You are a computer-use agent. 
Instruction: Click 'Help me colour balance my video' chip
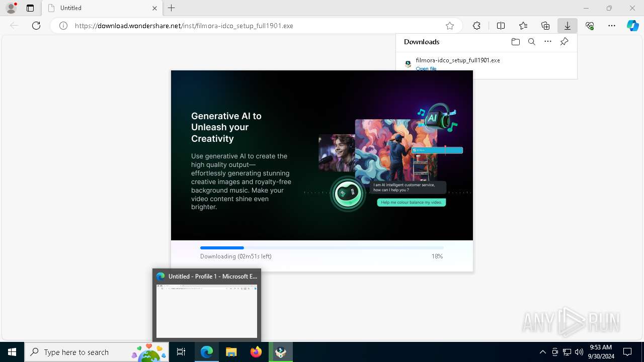pyautogui.click(x=412, y=203)
